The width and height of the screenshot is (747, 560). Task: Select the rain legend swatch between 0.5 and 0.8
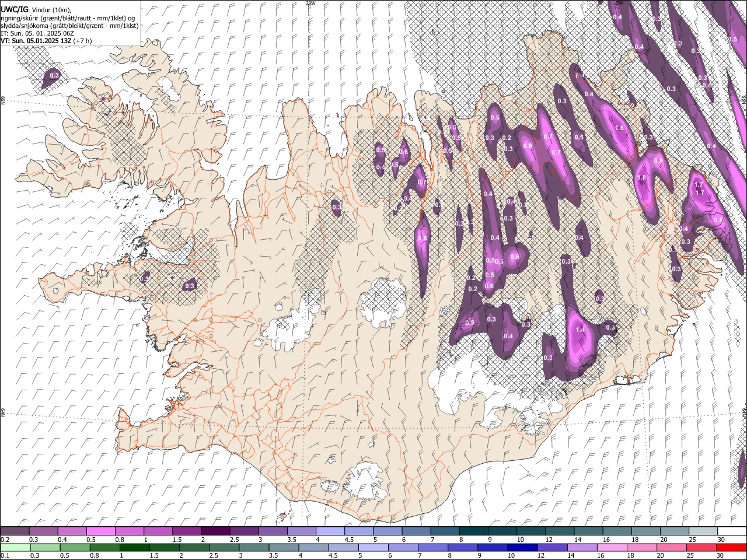coord(75,547)
